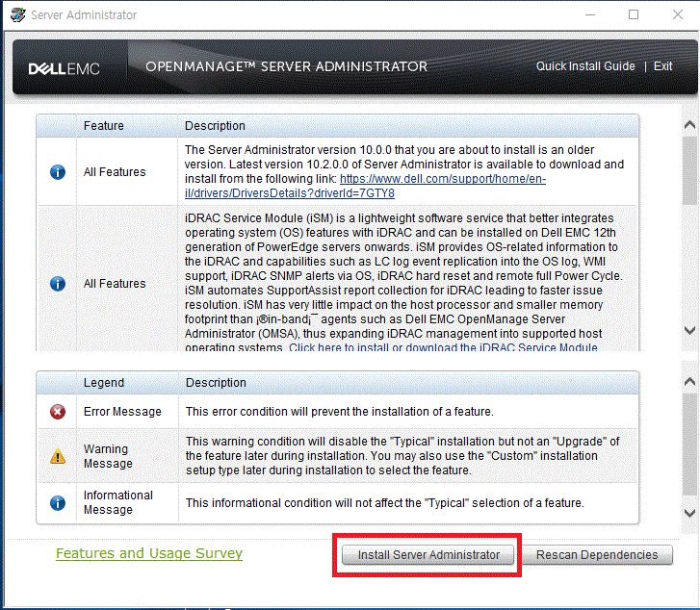Click the red Error Message legend icon
Screen dimensions: 700x610
[x=58, y=412]
